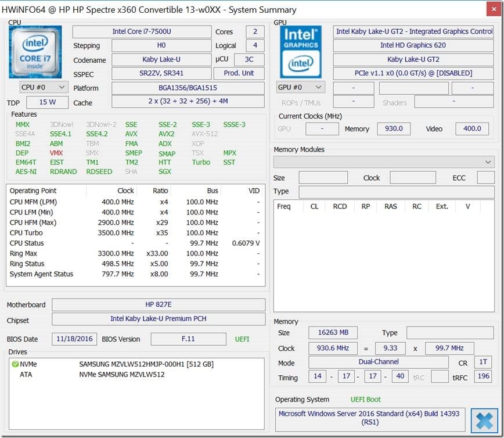Close the summary with the blue X button
504x438 pixels.
point(484,421)
